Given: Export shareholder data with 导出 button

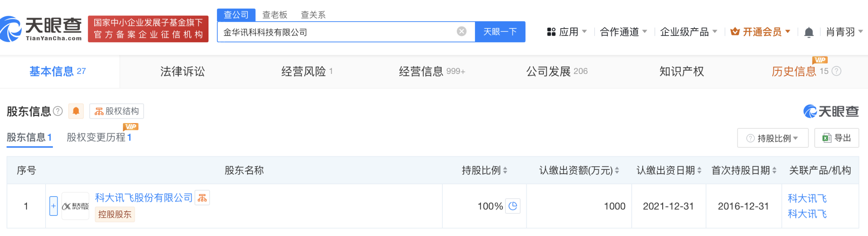Looking at the screenshot, I should [837, 138].
